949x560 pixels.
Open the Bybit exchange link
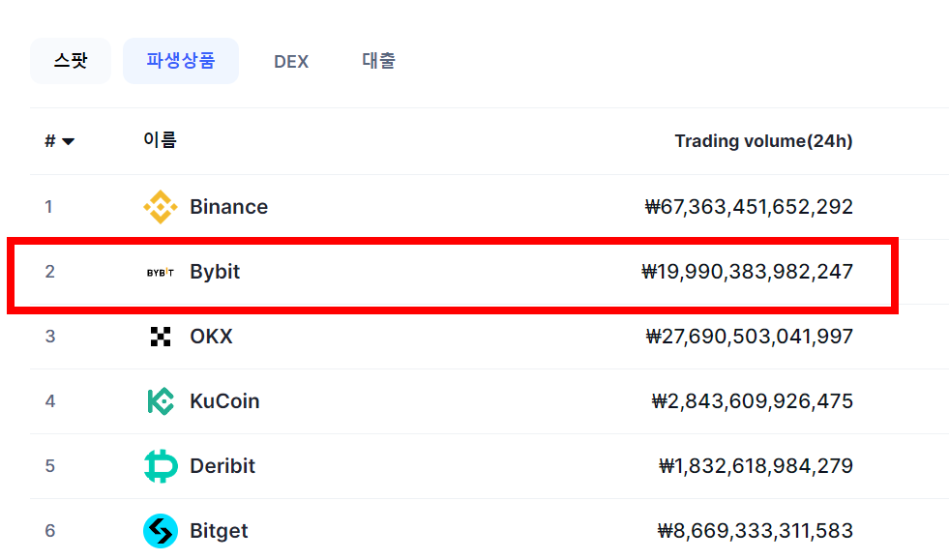point(215,272)
